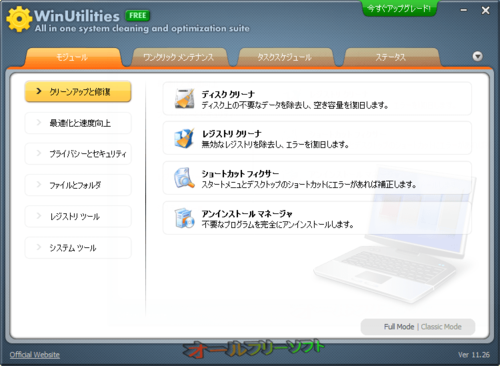The height and width of the screenshot is (366, 500).
Task: Click the Ver 11.26 version label
Action: [x=474, y=355]
